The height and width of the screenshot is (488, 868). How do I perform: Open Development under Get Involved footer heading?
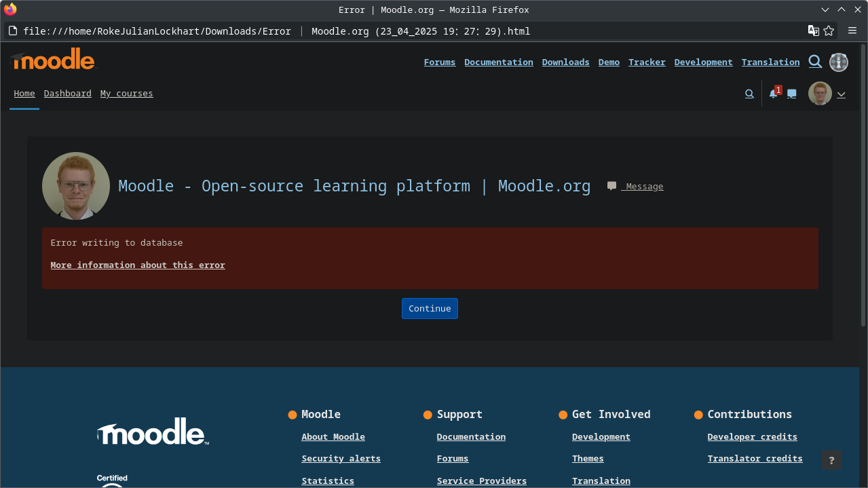pos(601,437)
